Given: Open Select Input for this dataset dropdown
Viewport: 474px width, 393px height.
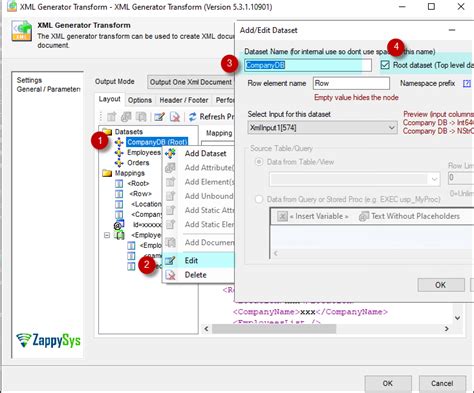Looking at the screenshot, I should pyautogui.click(x=322, y=128).
